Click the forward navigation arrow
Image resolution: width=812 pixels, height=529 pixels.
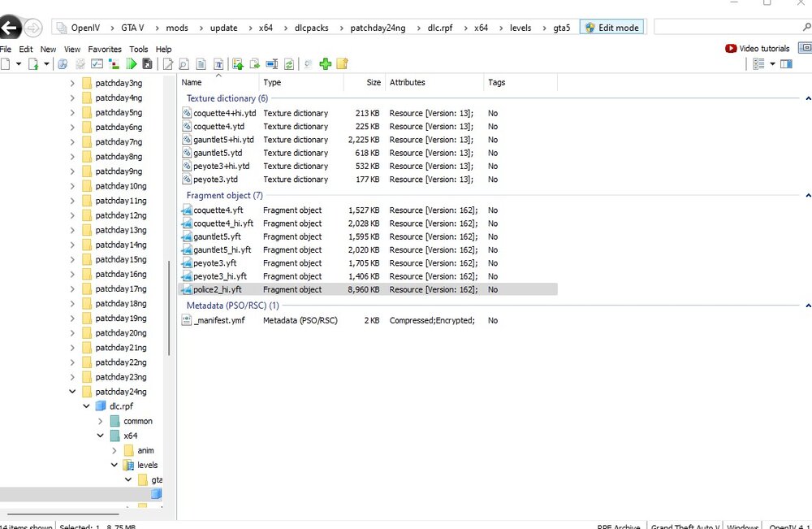click(x=33, y=28)
